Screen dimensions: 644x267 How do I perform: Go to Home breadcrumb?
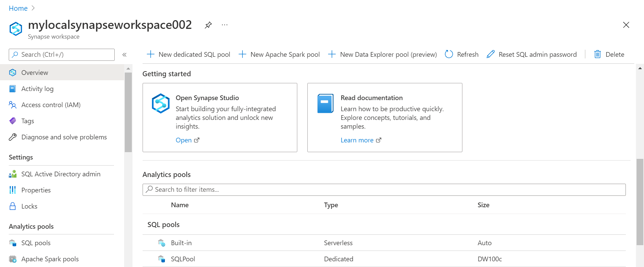click(18, 8)
